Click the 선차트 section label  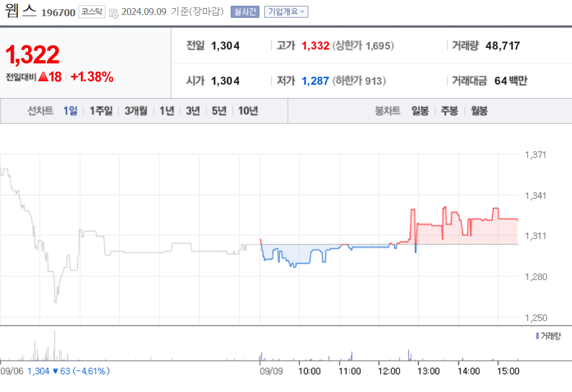tap(40, 111)
